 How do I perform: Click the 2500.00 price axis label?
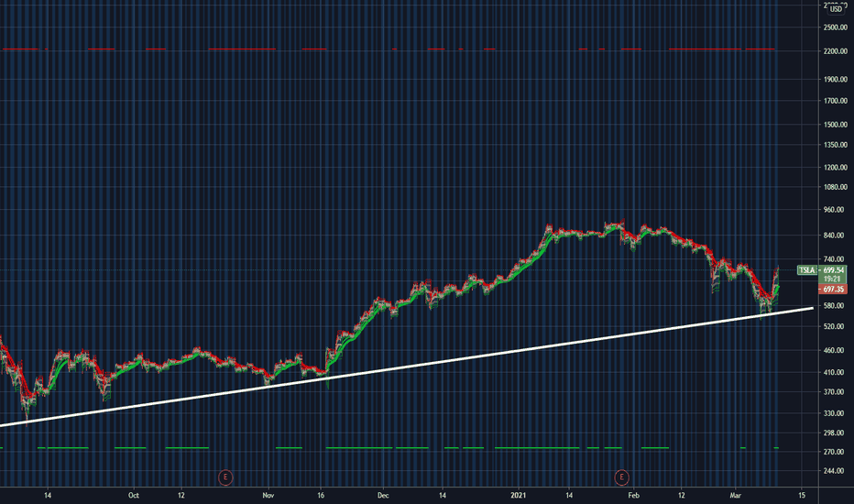click(x=836, y=27)
